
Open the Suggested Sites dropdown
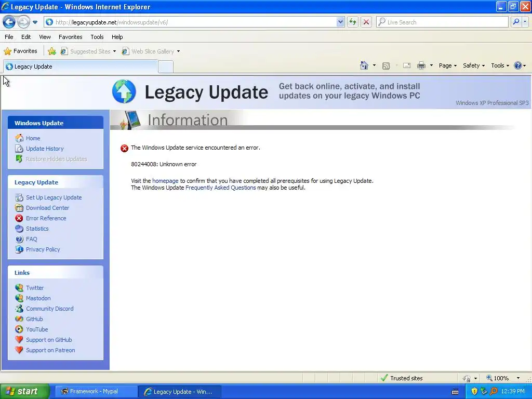click(x=88, y=51)
